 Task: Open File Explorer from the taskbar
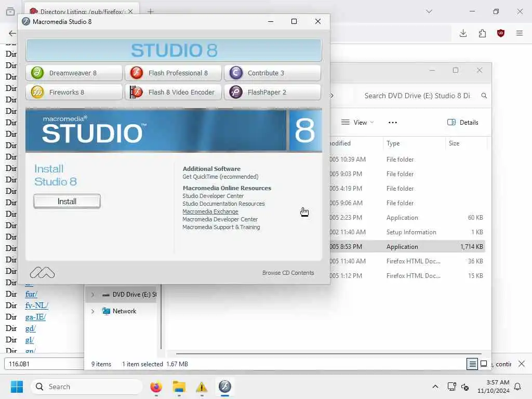179,387
